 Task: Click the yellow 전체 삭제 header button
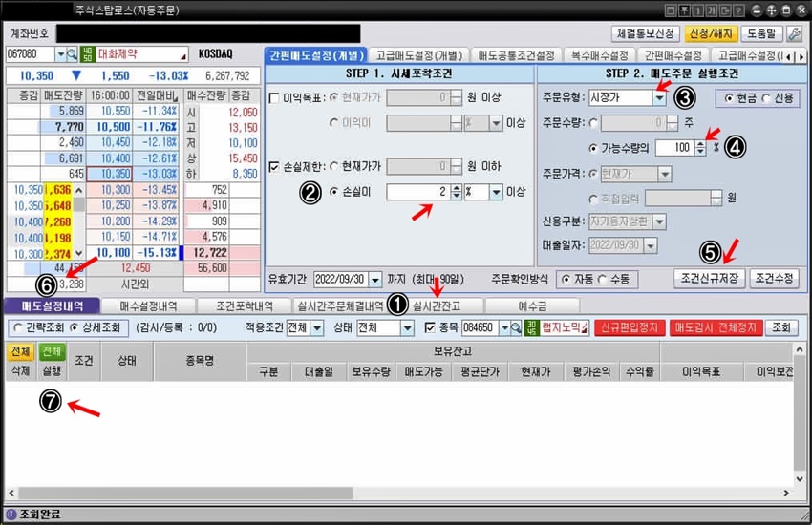pos(20,352)
